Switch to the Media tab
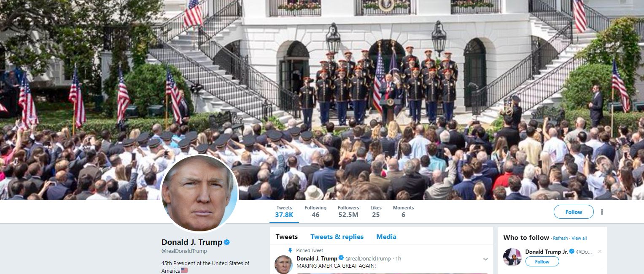644x274 pixels. tap(386, 237)
